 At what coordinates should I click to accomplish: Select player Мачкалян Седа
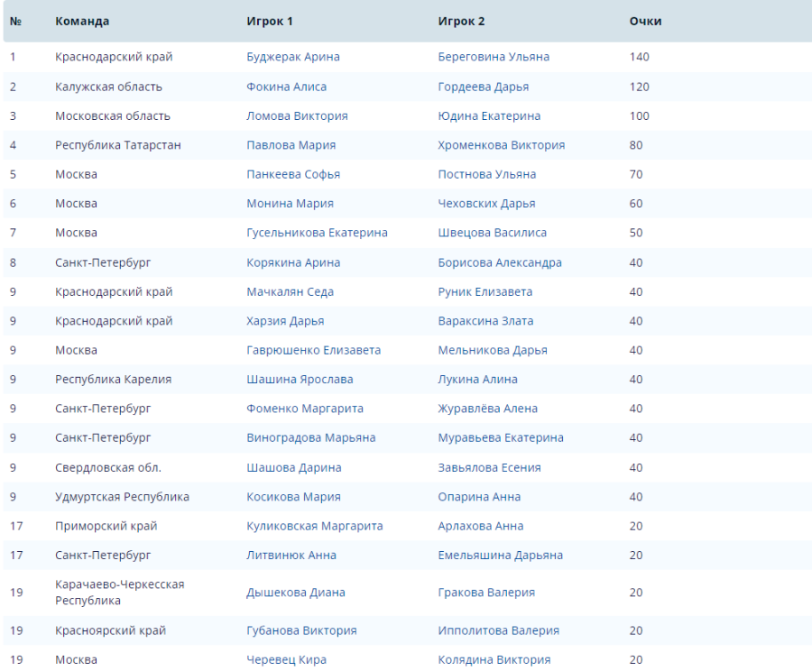pyautogui.click(x=290, y=291)
